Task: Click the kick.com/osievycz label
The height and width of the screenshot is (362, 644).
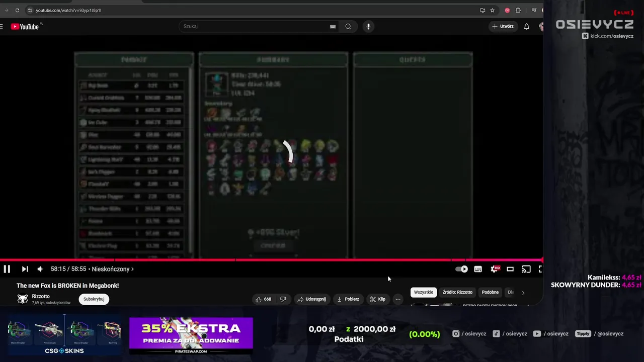Action: pos(608,36)
